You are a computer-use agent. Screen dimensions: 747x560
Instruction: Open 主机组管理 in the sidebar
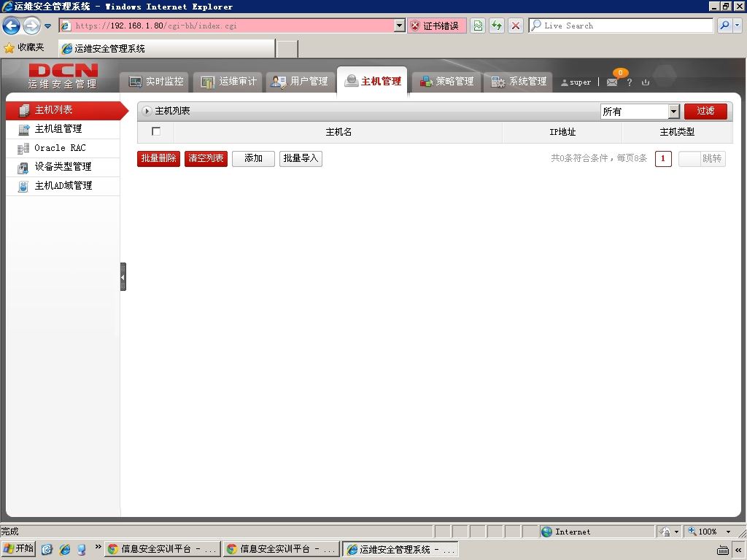[x=63, y=129]
